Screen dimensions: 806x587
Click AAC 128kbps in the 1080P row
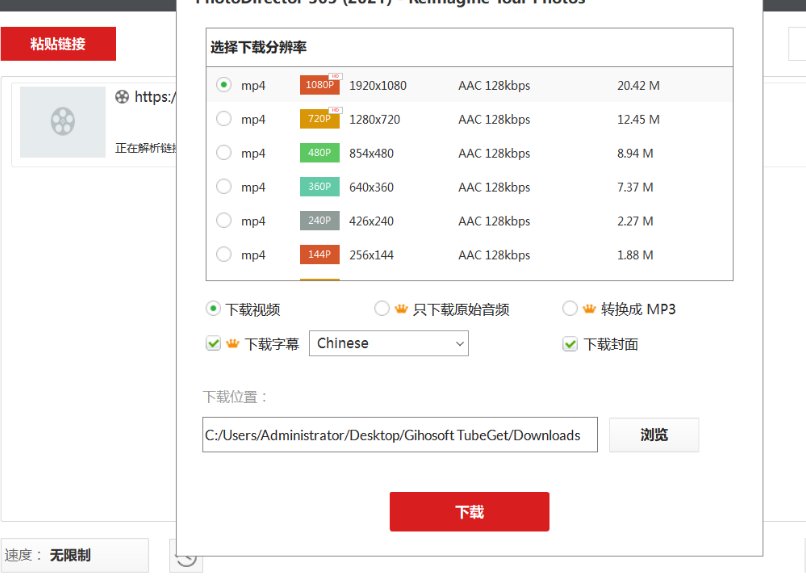tap(494, 85)
